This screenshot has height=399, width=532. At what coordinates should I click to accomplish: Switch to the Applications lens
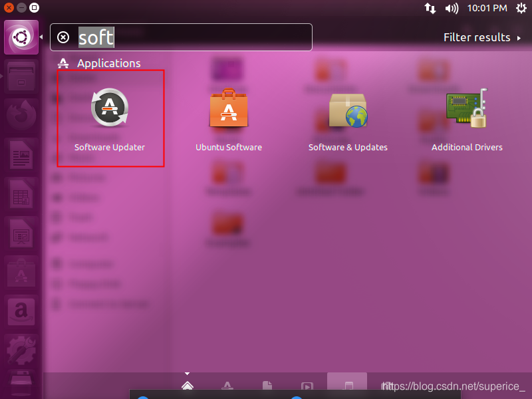tap(227, 386)
